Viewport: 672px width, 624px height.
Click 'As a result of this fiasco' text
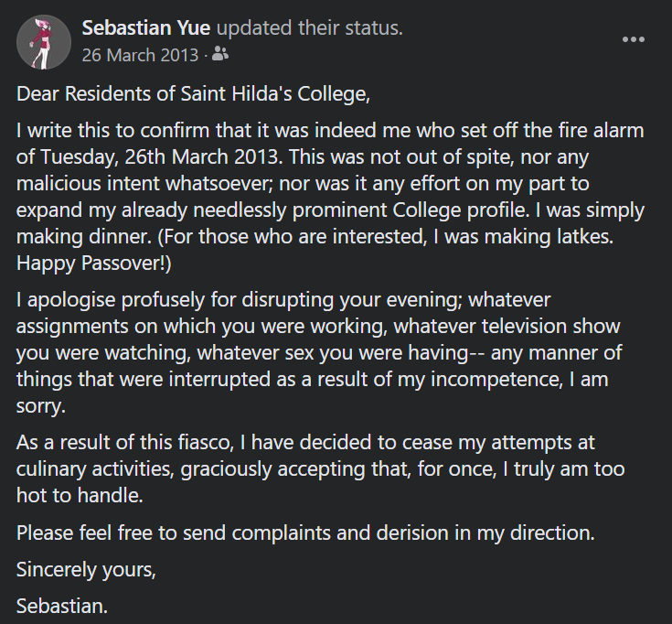click(124, 443)
